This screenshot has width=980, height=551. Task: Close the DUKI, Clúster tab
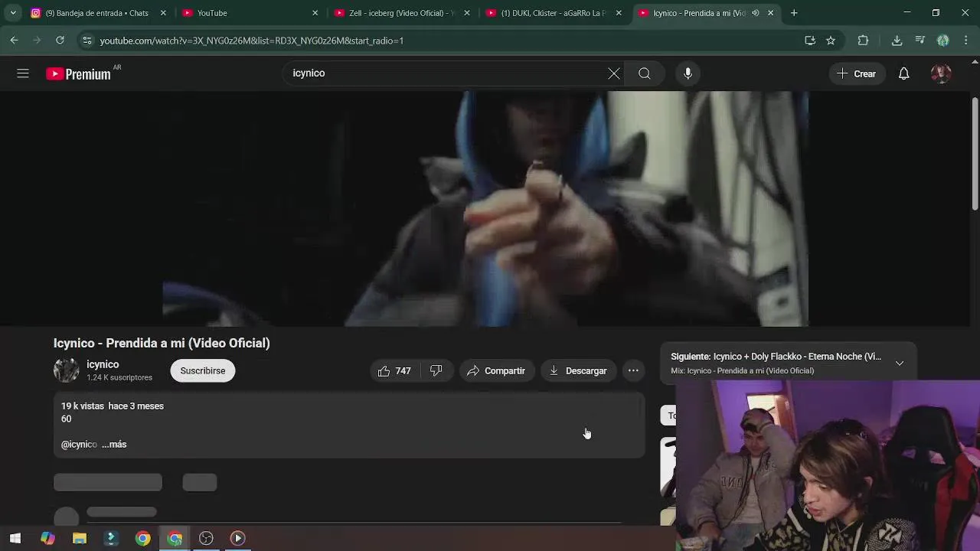point(619,13)
